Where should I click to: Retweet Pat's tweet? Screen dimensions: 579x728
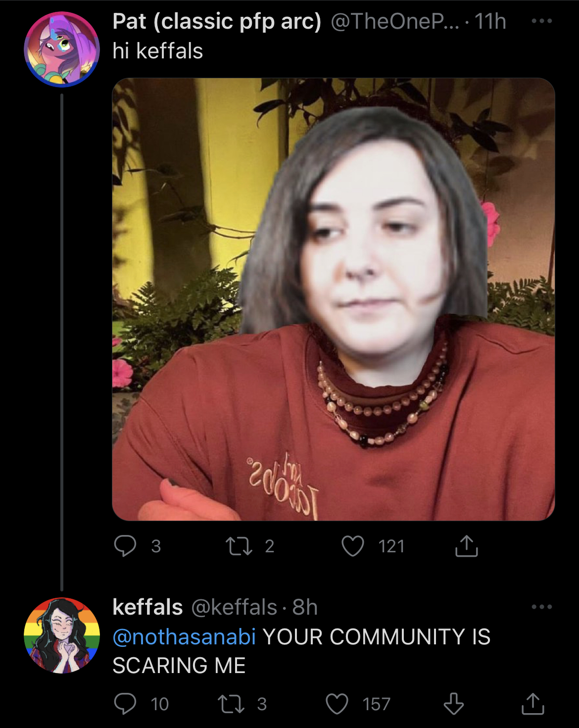pyautogui.click(x=239, y=546)
